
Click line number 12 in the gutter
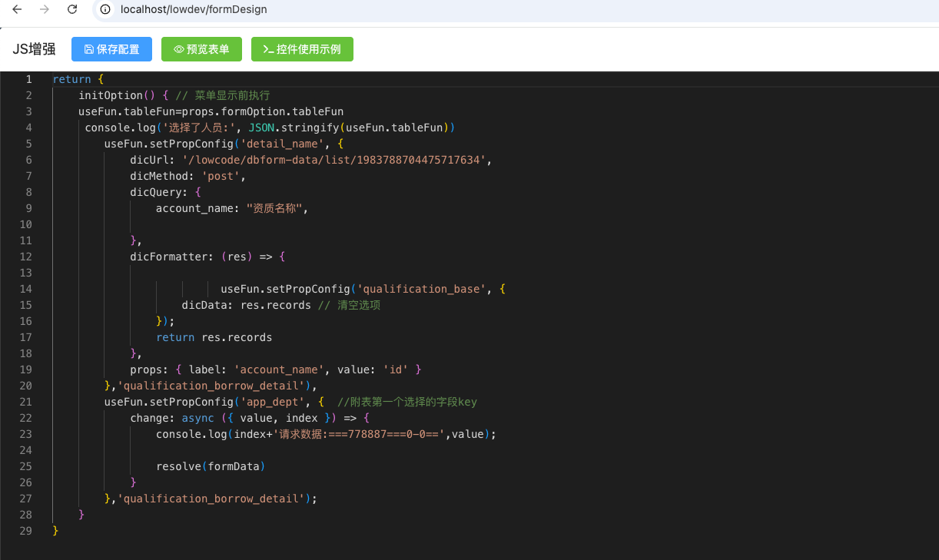[x=25, y=257]
